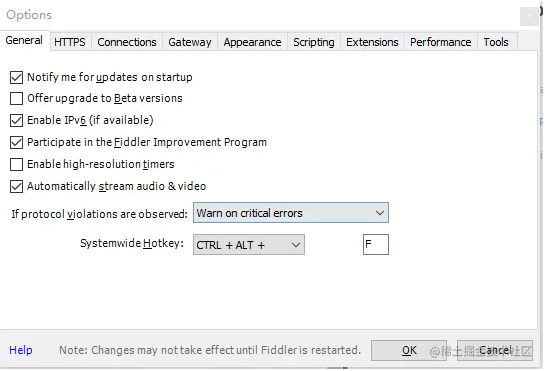Enable high-resolution timers checkbox
The image size is (545, 371).
click(x=16, y=164)
